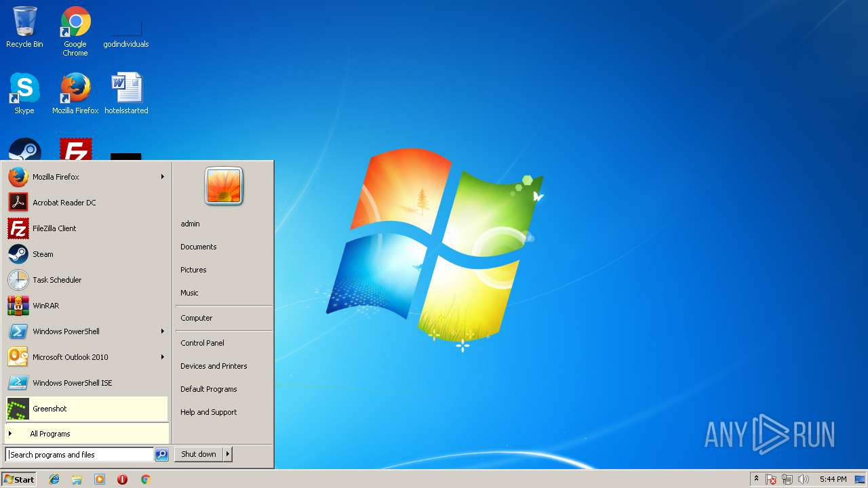Open Music from Start menu

(x=224, y=293)
